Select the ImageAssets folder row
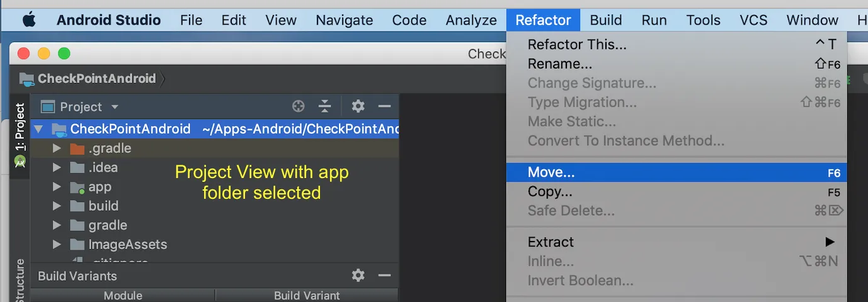The image size is (868, 302). coord(214,245)
